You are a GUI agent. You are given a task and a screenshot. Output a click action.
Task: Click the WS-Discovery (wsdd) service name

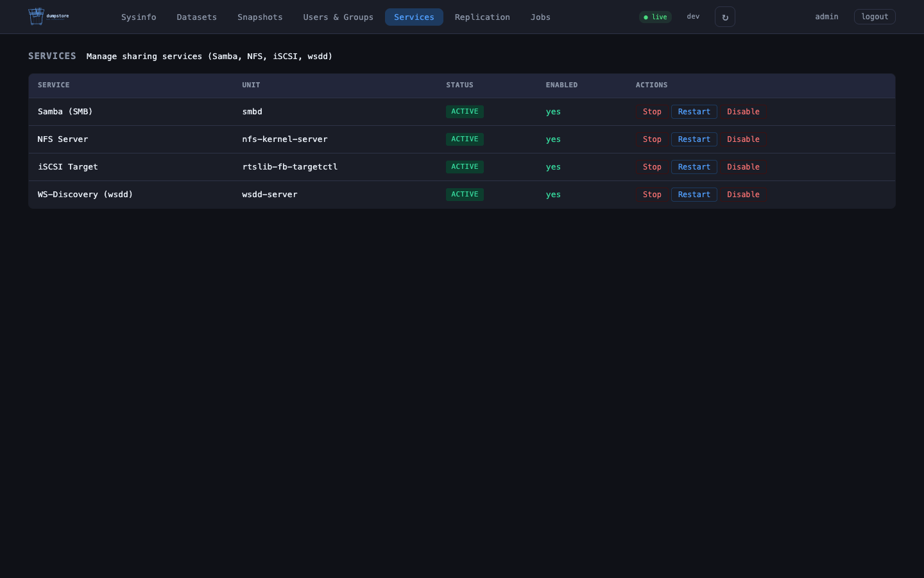point(85,195)
